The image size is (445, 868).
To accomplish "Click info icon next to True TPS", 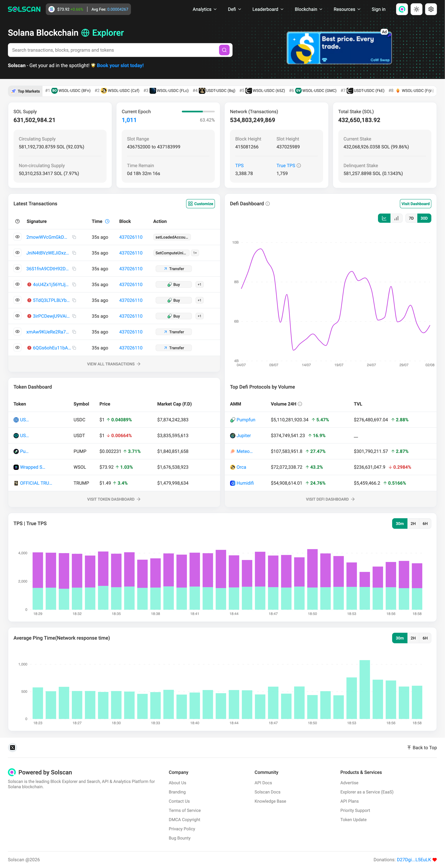I will pyautogui.click(x=299, y=166).
